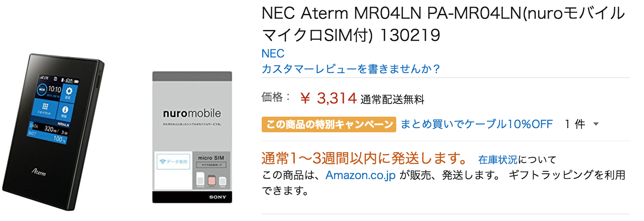Image resolution: width=644 pixels, height=221 pixels.
Task: Open the 1 件 quantity dropdown arrow
Action: pyautogui.click(x=596, y=124)
